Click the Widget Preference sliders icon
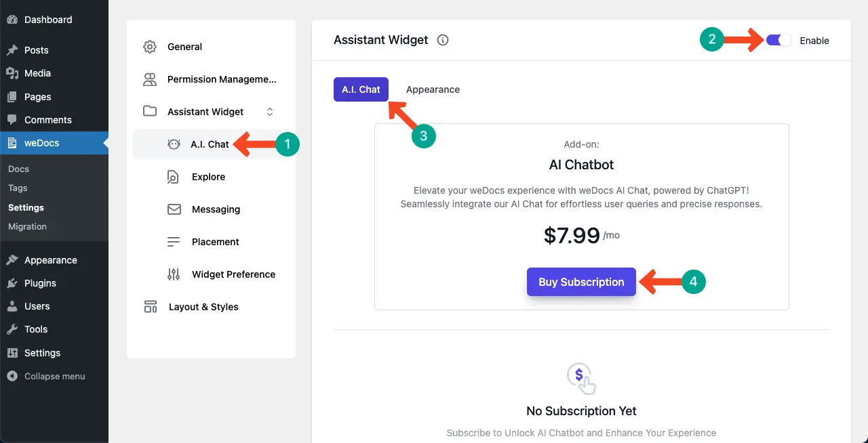Viewport: 868px width, 443px height. tap(174, 274)
